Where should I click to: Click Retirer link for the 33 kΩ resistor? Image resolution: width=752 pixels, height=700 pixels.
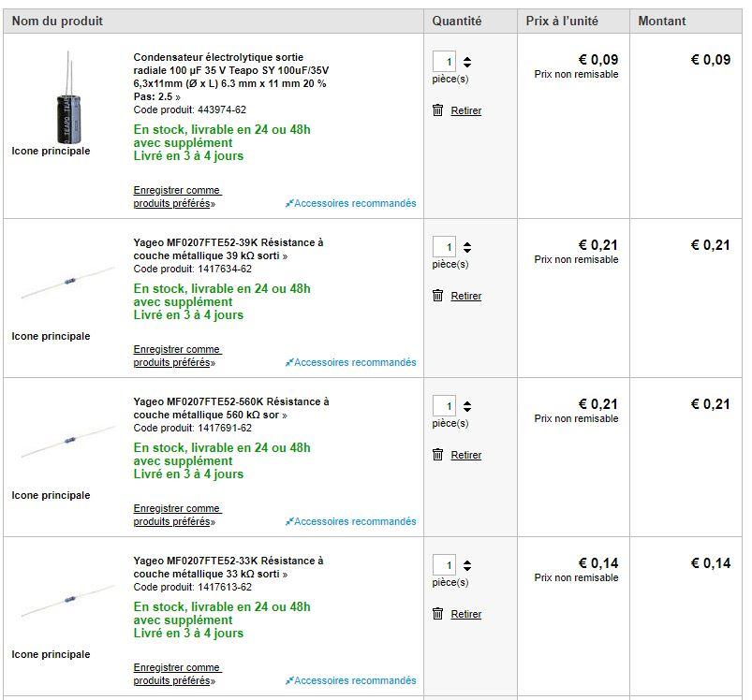[x=466, y=614]
